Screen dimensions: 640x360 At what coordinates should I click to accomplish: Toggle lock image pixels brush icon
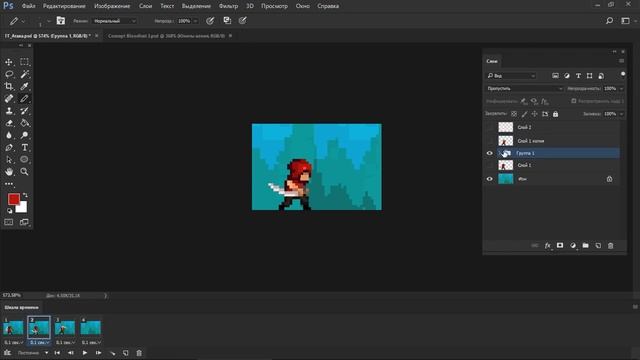pyautogui.click(x=524, y=114)
